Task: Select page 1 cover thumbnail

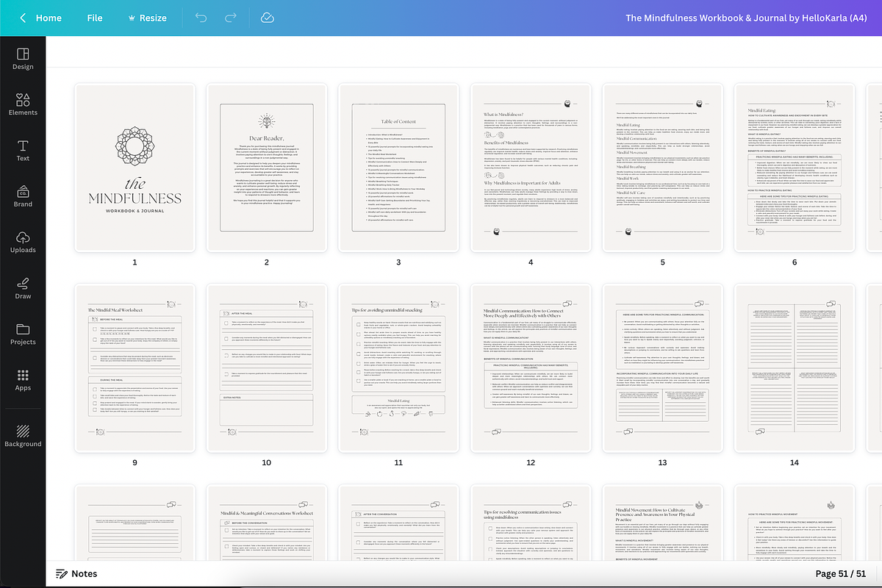Action: [x=135, y=168]
